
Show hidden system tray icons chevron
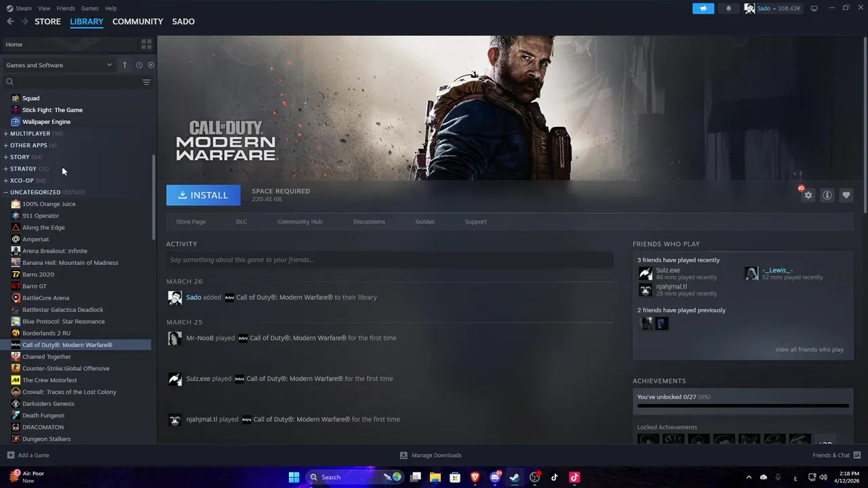coord(749,477)
